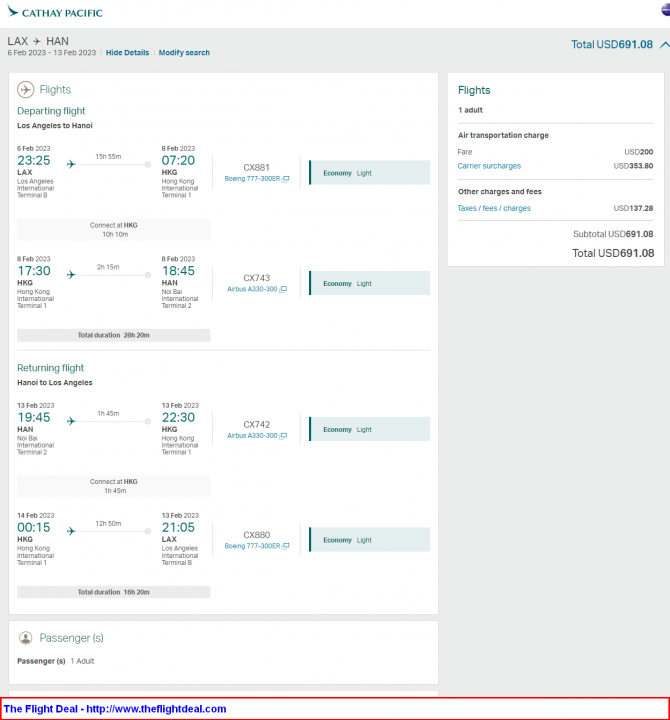Click 'Connect at HKG 1h 45m' bar
670x720 pixels.
click(x=113, y=486)
